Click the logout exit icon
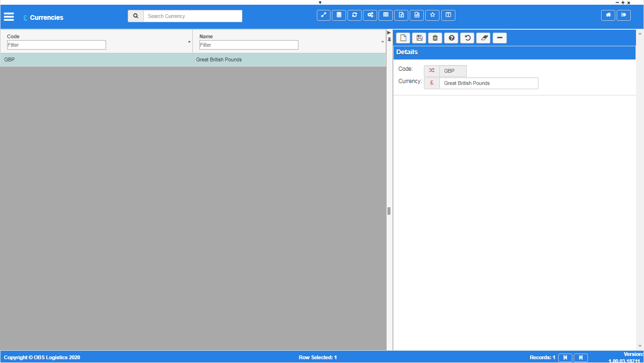Screen dimensions: 644x363 (624, 15)
